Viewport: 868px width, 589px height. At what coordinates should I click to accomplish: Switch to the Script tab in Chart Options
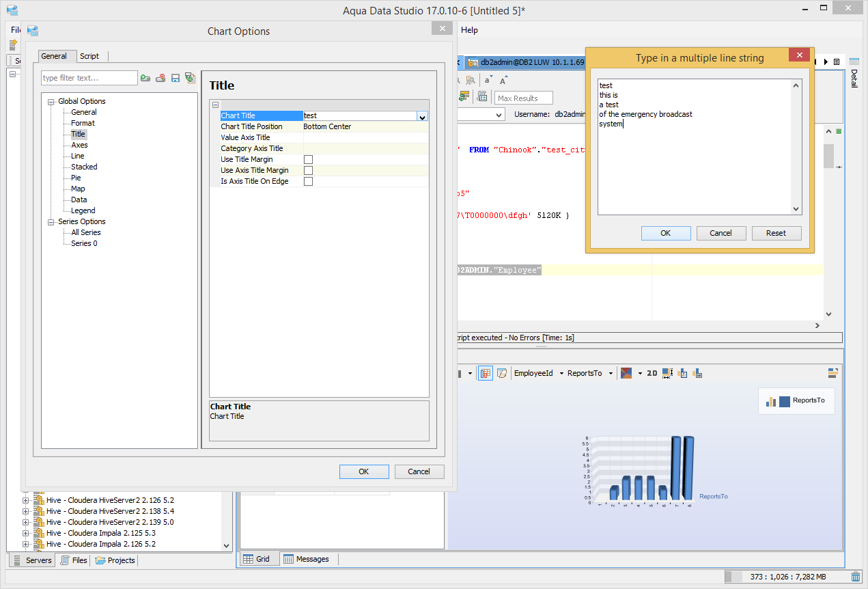pyautogui.click(x=89, y=56)
